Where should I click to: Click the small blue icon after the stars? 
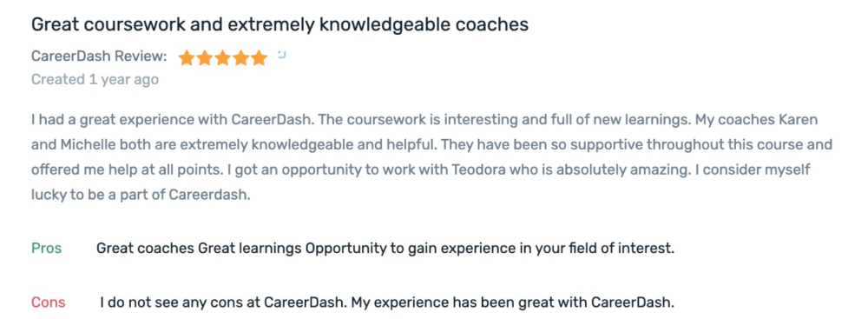tap(281, 54)
